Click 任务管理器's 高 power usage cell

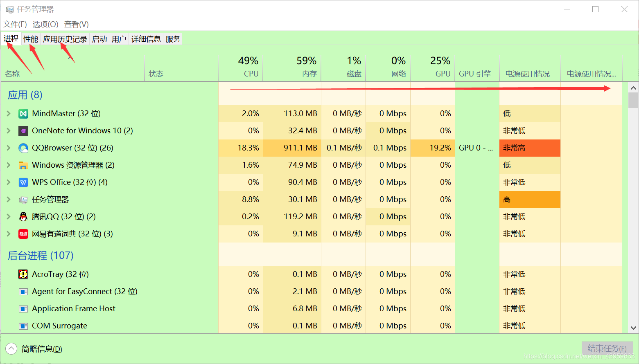click(x=530, y=200)
